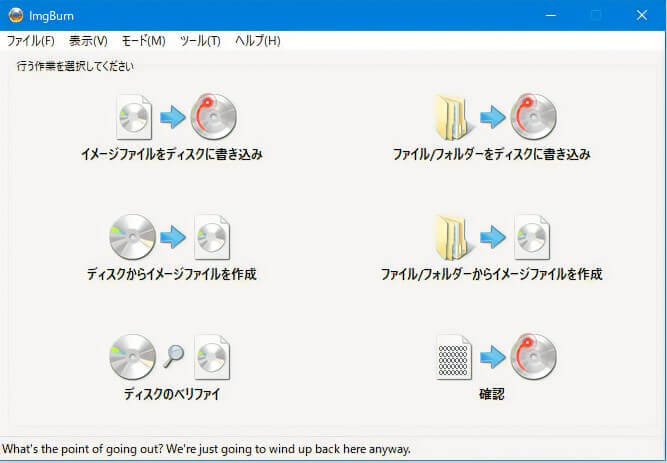
Task: Open the ファイル(F) menu
Action: click(x=31, y=41)
